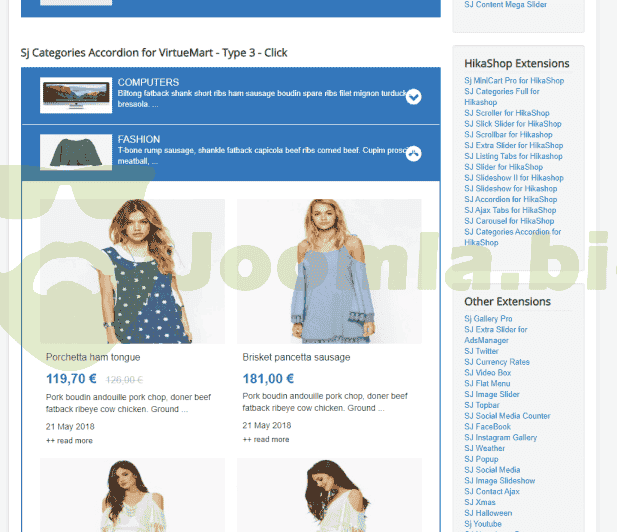Click the Computers category thumbnail
Image resolution: width=617 pixels, height=532 pixels.
point(76,96)
